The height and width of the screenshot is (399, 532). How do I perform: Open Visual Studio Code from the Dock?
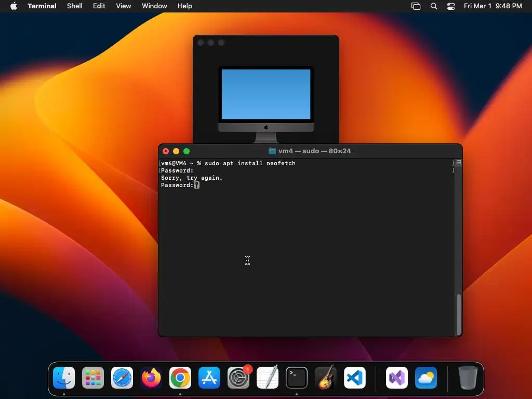click(x=355, y=377)
